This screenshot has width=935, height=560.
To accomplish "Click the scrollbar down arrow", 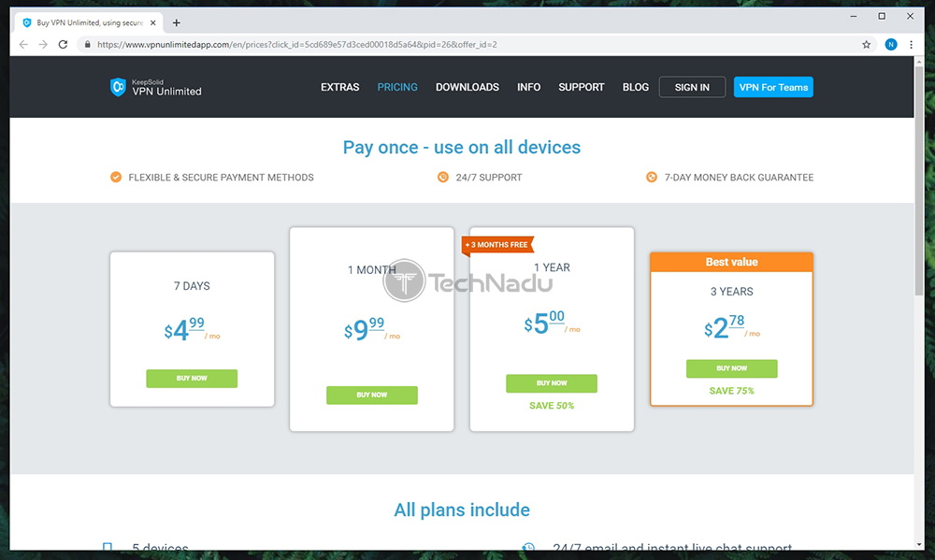I will point(919,544).
